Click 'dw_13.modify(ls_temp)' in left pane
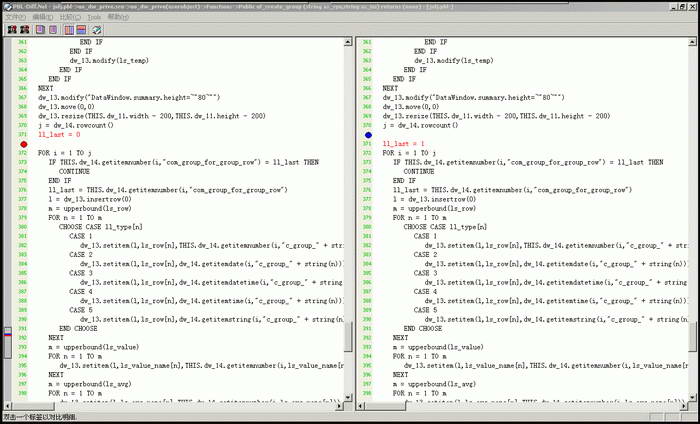This screenshot has width=700, height=424. 109,60
